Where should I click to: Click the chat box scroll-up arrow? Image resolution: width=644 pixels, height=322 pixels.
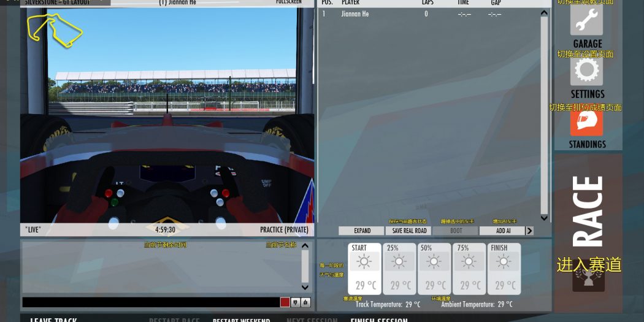(305, 246)
